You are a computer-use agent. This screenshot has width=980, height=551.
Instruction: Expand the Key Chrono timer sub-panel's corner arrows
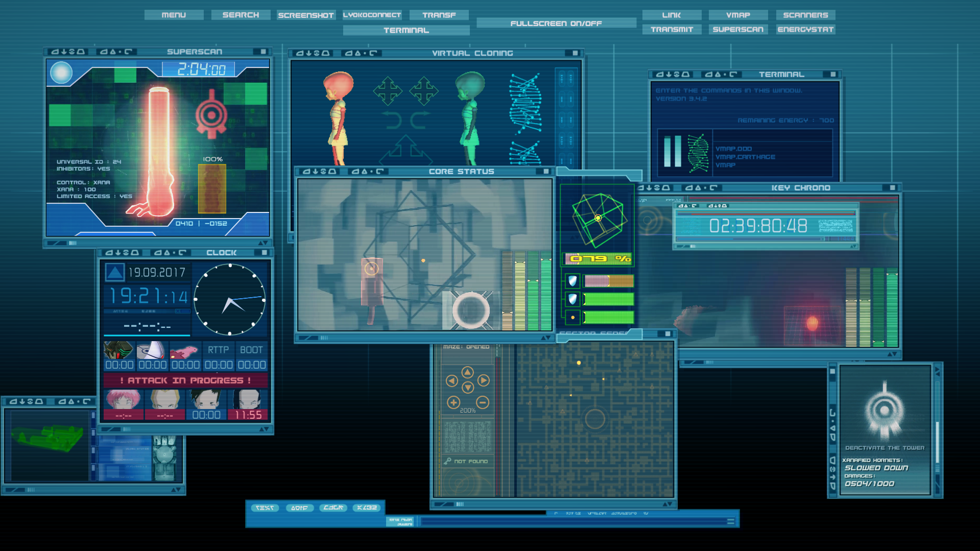[853, 246]
